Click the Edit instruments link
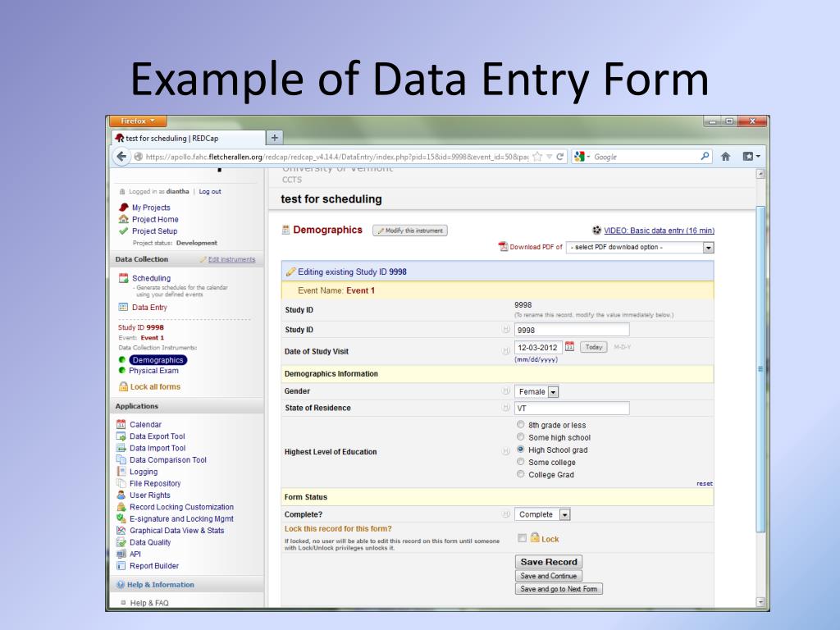The width and height of the screenshot is (840, 630). click(x=231, y=259)
